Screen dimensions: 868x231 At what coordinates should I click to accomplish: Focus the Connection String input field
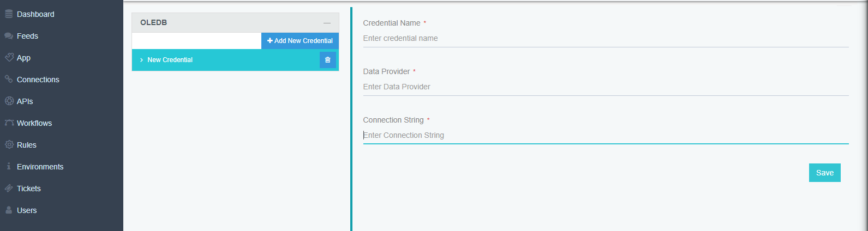click(x=606, y=136)
